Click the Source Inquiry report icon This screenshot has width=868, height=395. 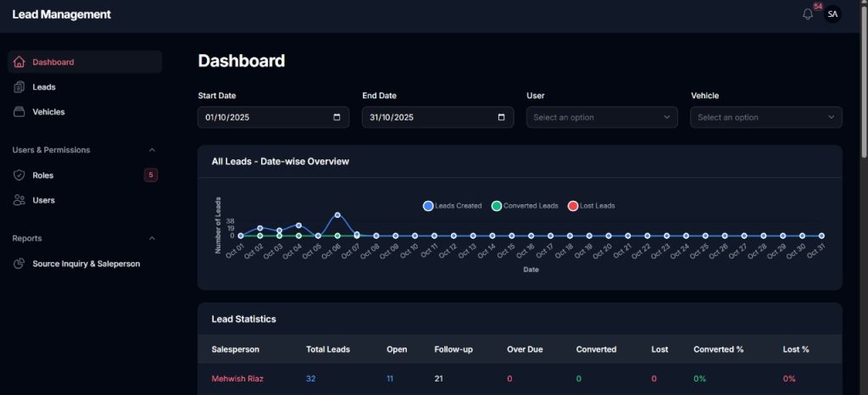19,264
